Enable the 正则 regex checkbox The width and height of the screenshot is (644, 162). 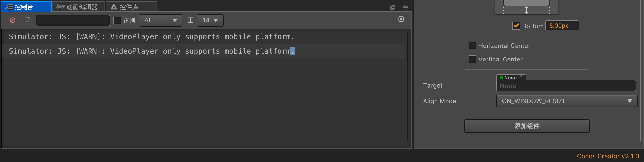pos(117,20)
